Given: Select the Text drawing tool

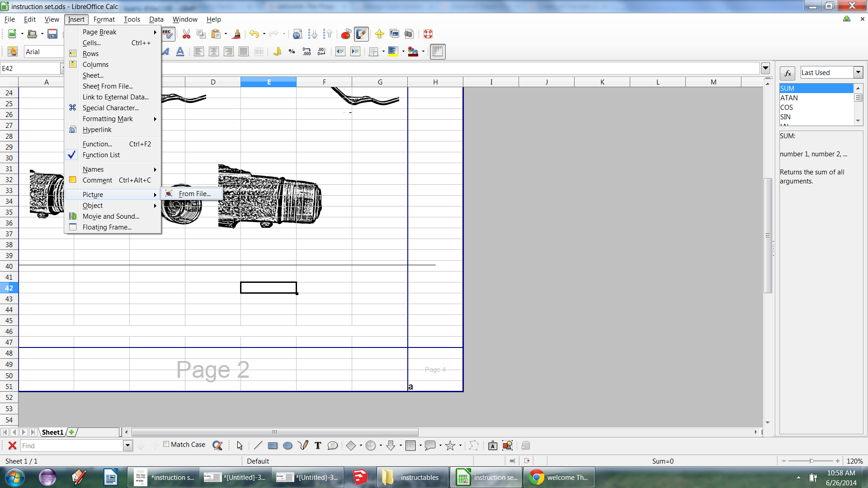Looking at the screenshot, I should (x=318, y=446).
